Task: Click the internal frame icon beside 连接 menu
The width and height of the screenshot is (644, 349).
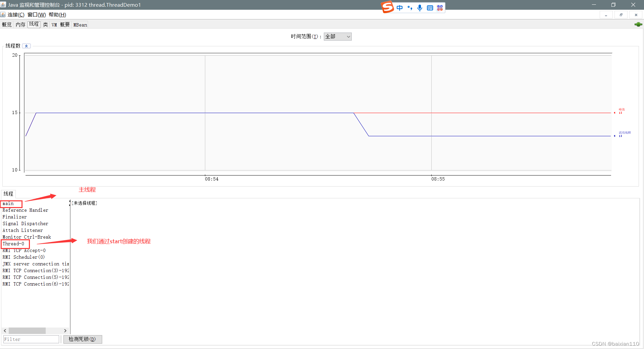Action: 3,14
